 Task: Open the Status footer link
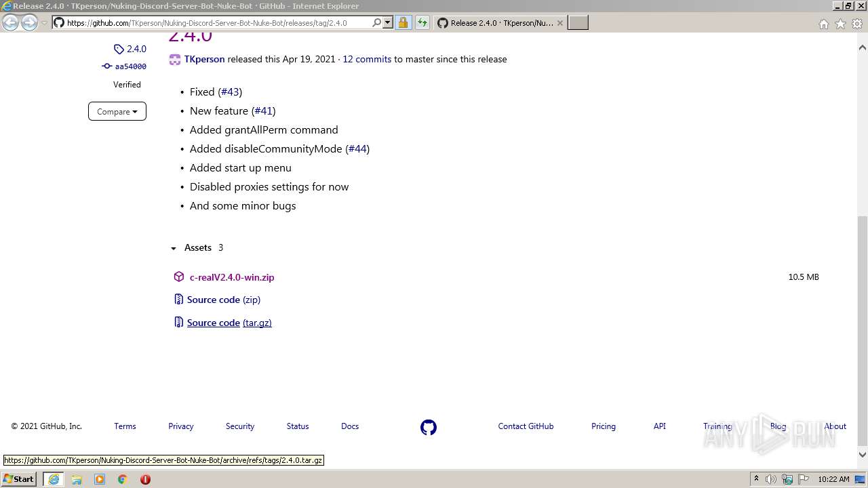tap(298, 426)
